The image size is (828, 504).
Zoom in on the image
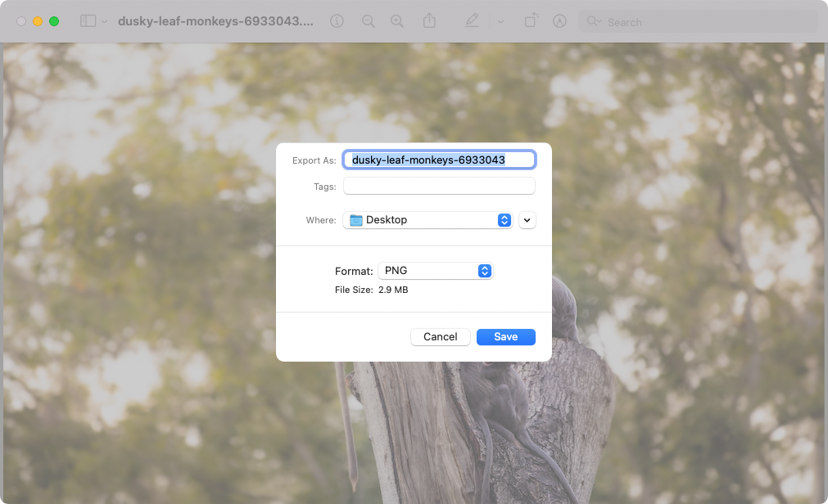click(x=397, y=21)
